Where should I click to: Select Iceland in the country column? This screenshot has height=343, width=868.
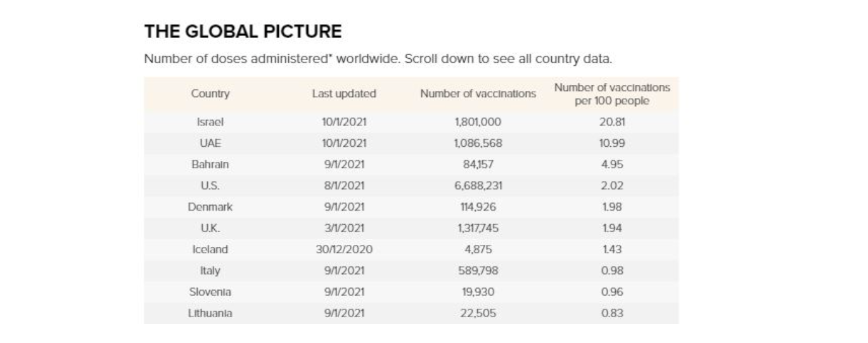click(x=210, y=249)
